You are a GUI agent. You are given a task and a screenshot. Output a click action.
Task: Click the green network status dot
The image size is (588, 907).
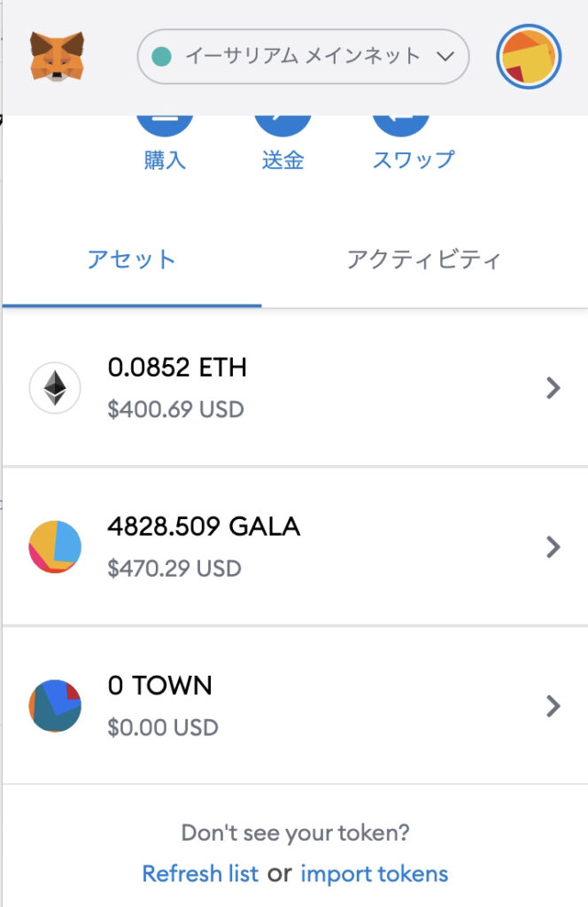click(x=161, y=57)
